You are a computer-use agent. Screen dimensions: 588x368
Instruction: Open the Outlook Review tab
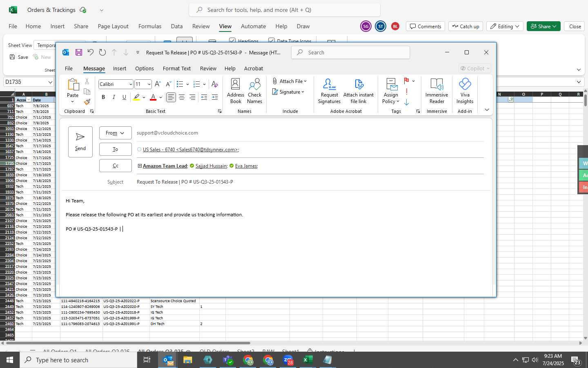[208, 68]
